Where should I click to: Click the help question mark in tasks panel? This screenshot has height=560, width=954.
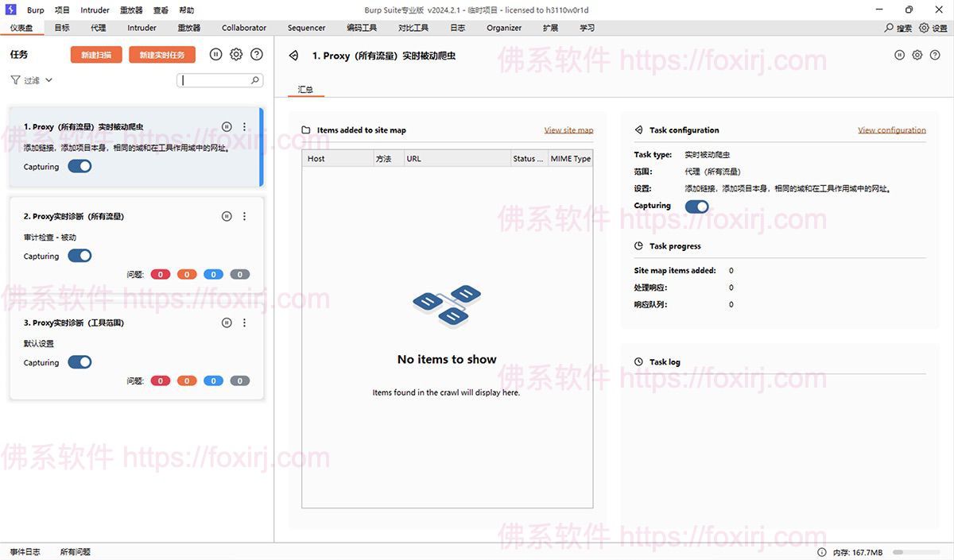256,55
